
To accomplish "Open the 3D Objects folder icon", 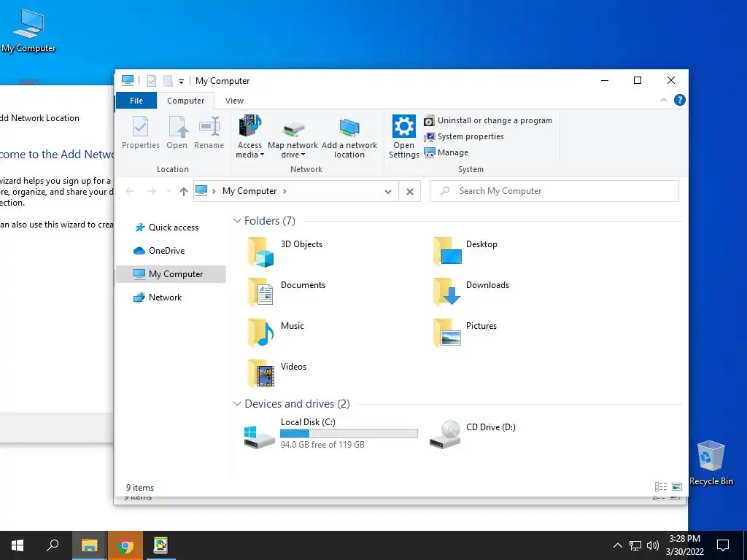I will [x=260, y=252].
